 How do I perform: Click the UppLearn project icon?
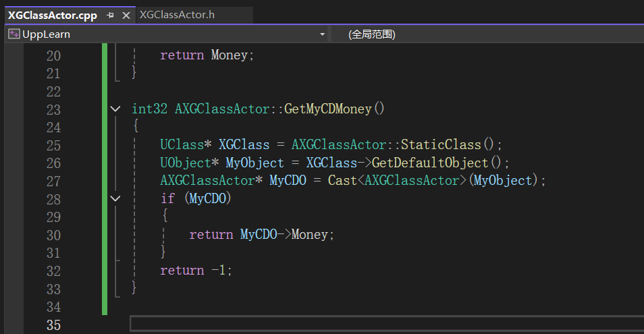[x=14, y=34]
